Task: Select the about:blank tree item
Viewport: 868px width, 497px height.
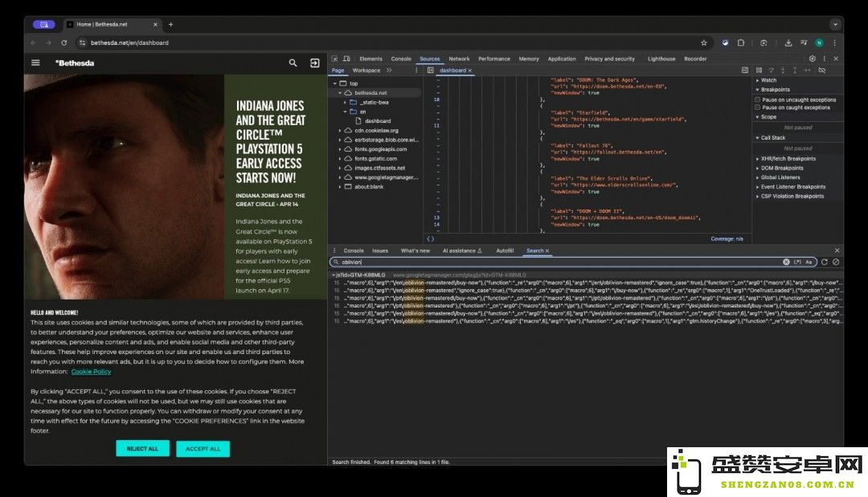Action: (369, 187)
